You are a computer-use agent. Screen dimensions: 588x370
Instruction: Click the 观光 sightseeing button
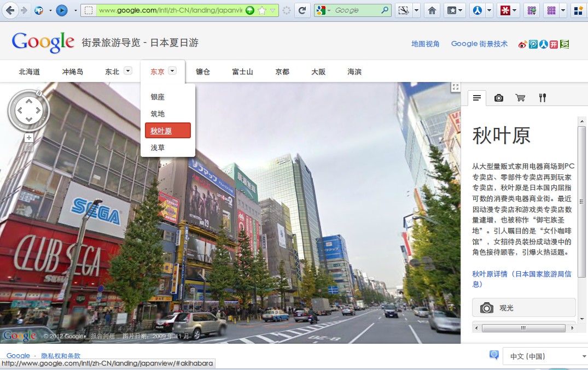(x=523, y=308)
